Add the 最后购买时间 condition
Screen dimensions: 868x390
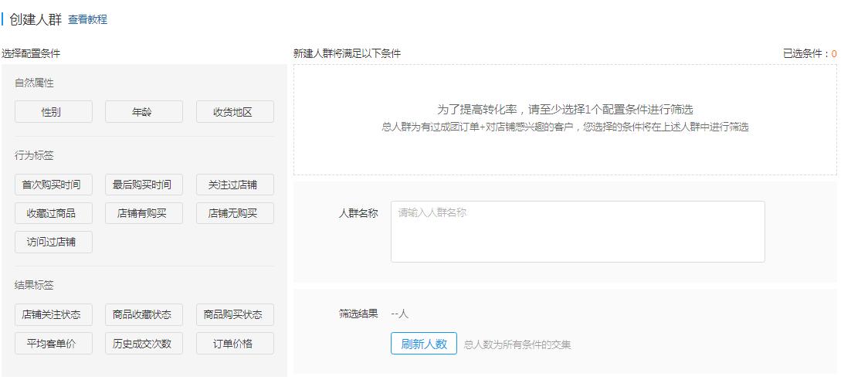coord(144,185)
